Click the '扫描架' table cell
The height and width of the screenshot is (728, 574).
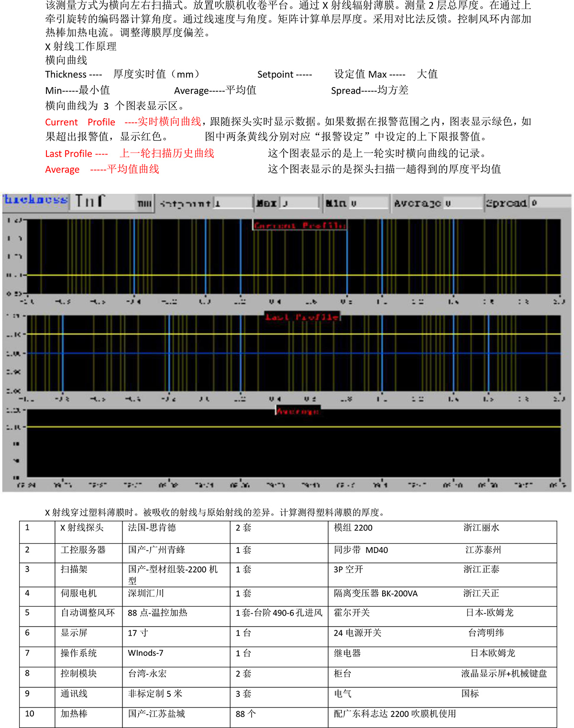click(74, 569)
